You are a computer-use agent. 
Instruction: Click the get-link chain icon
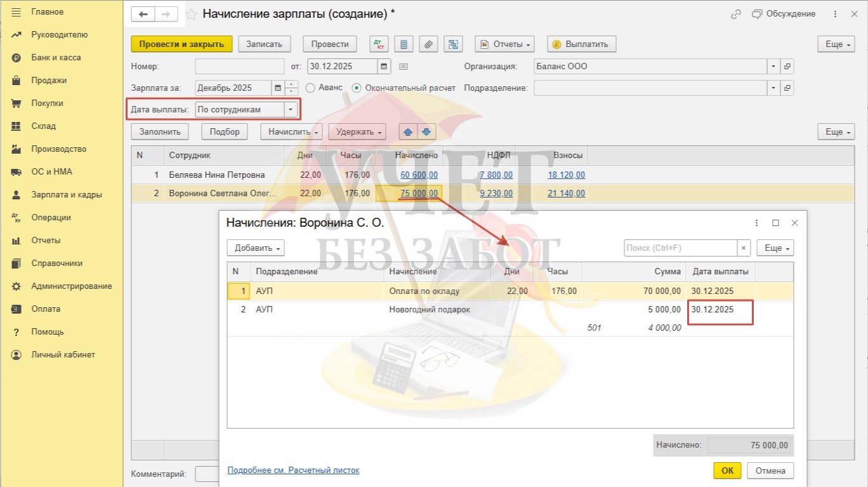pyautogui.click(x=736, y=14)
